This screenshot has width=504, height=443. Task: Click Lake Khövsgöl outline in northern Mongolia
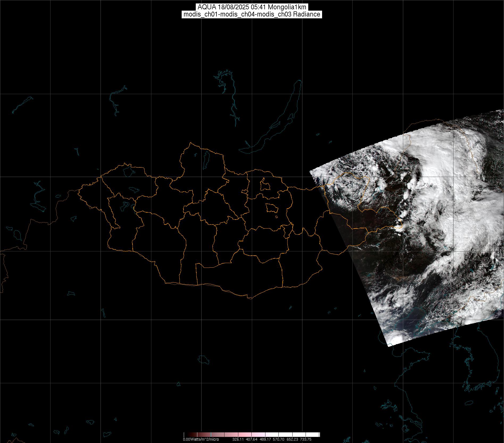pos(206,158)
